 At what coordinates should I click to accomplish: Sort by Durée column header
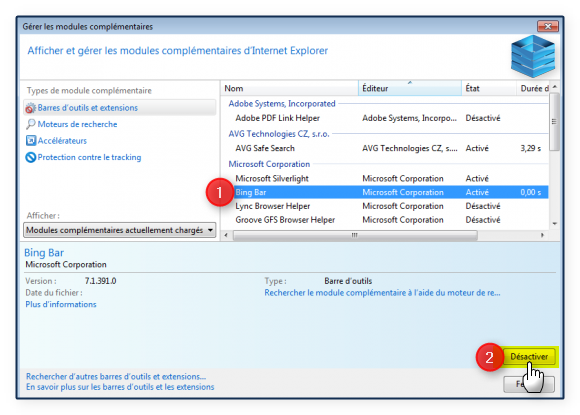click(533, 88)
